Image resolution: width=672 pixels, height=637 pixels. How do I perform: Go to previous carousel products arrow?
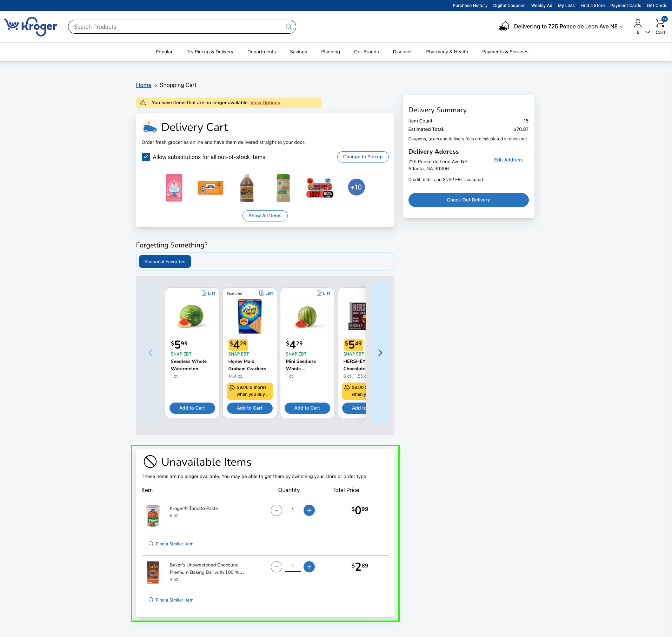[151, 353]
